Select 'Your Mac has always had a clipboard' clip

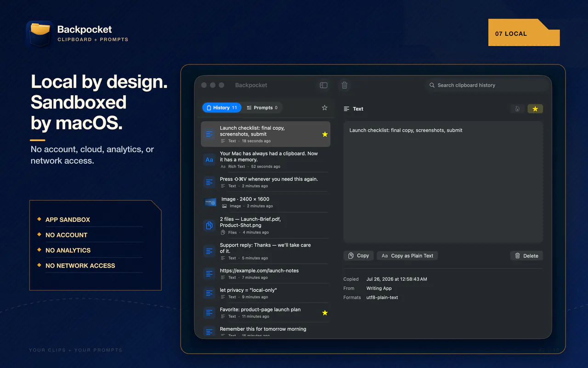pyautogui.click(x=269, y=156)
